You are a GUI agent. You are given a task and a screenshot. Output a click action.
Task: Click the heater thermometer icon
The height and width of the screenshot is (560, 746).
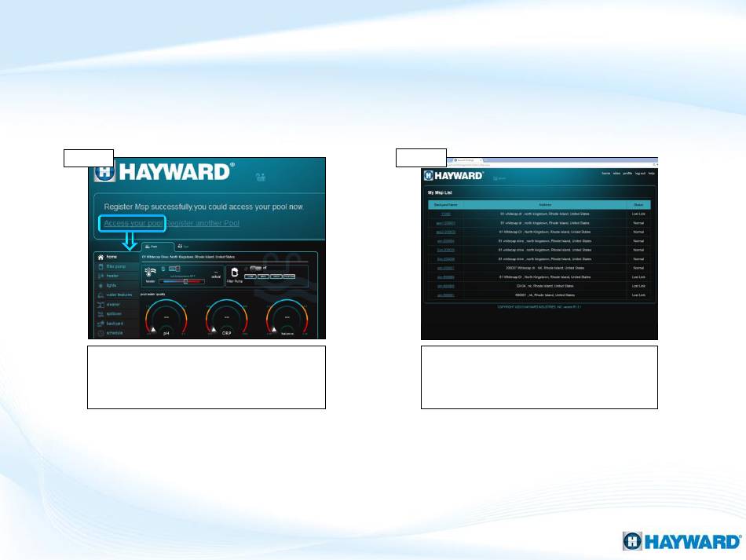[x=150, y=273]
